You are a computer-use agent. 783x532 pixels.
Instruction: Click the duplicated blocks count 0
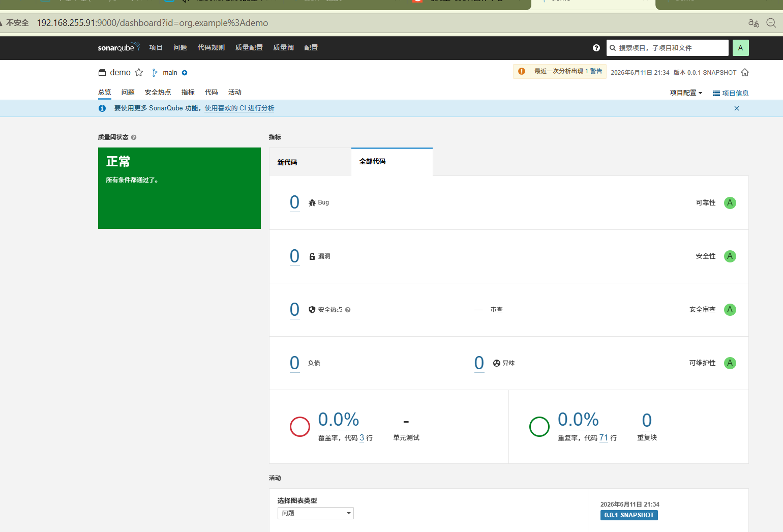(647, 420)
